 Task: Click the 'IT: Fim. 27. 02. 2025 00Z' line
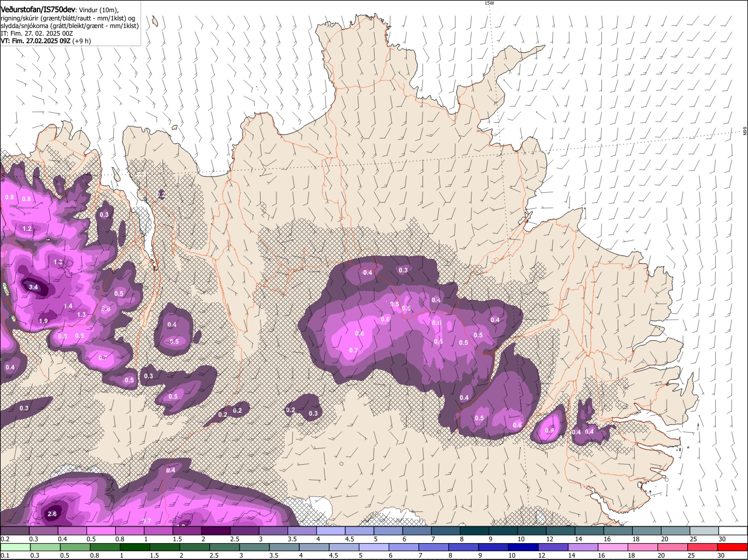(x=36, y=33)
